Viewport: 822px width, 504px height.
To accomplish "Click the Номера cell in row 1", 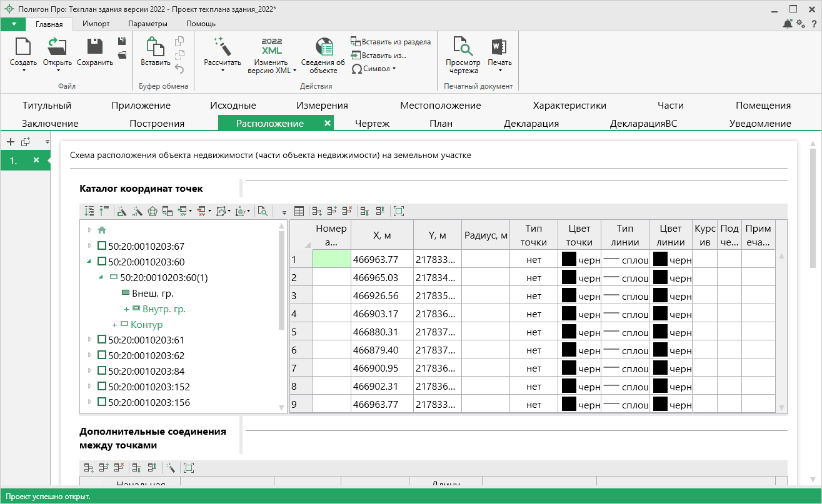I will tap(331, 259).
